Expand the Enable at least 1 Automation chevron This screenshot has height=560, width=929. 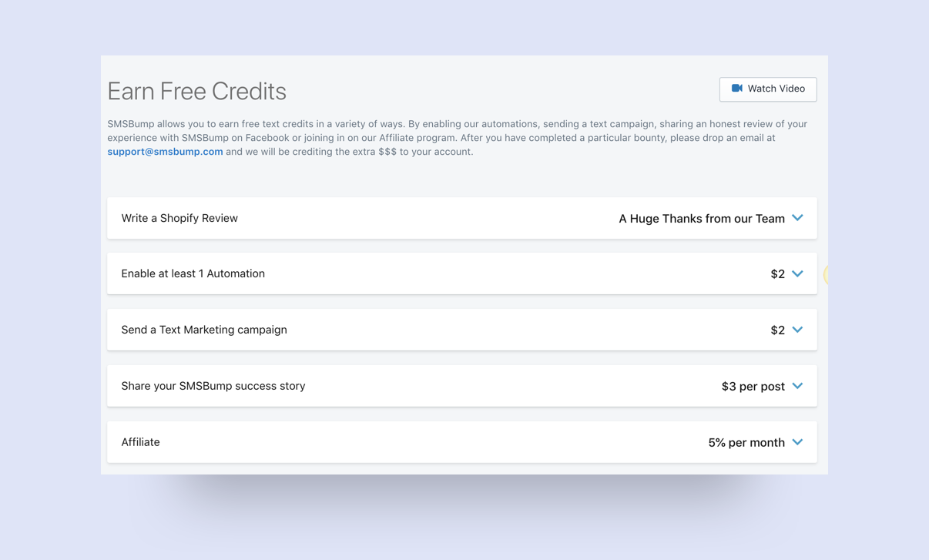point(797,273)
